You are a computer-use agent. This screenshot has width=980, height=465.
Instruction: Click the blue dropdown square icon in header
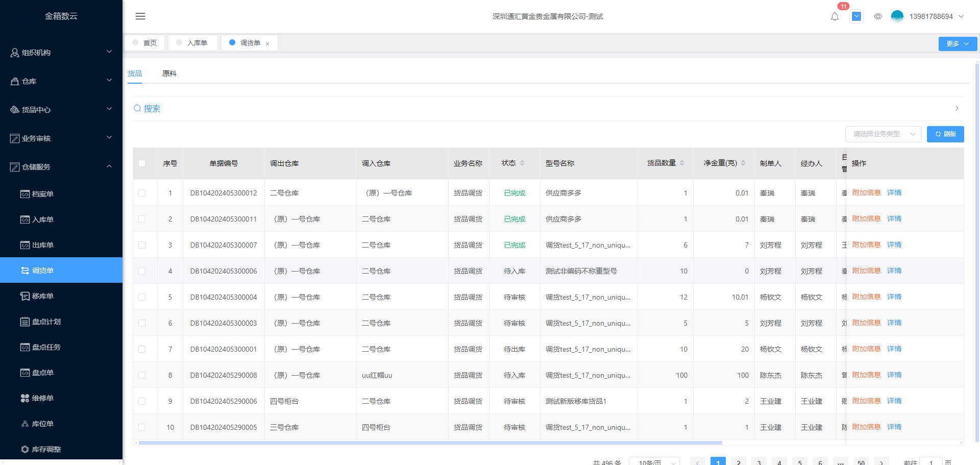(x=856, y=16)
